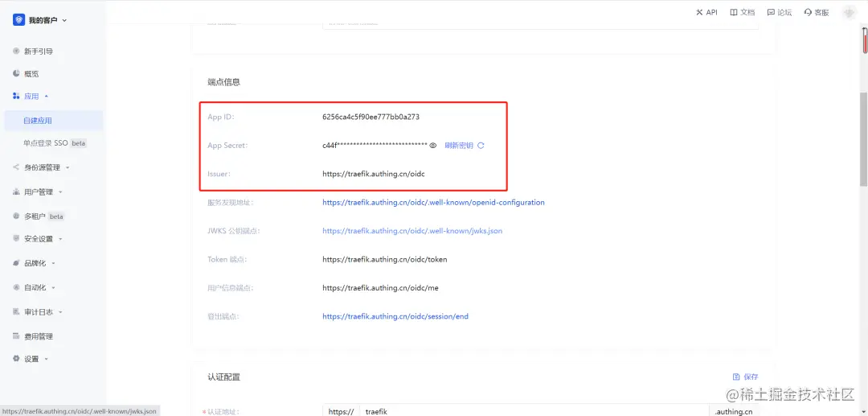This screenshot has height=416, width=868.
Task: Expand the 用户管理 section arrow
Action: (60, 192)
